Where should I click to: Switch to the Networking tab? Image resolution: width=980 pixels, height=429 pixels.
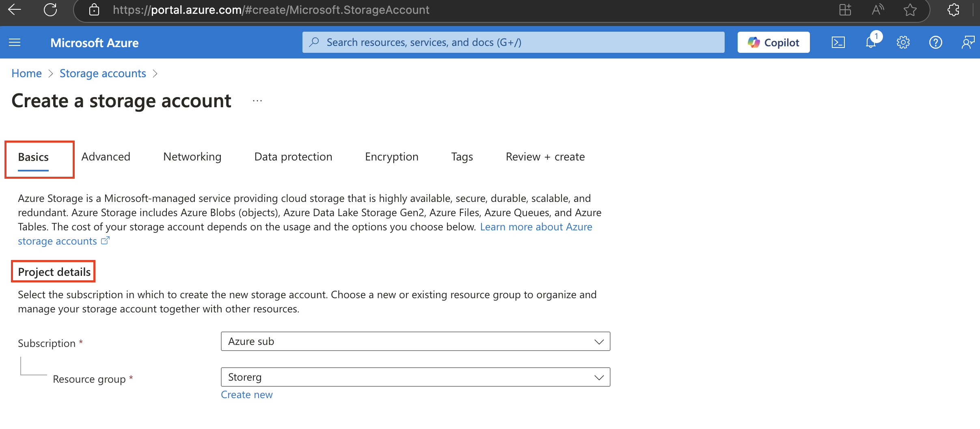point(192,157)
